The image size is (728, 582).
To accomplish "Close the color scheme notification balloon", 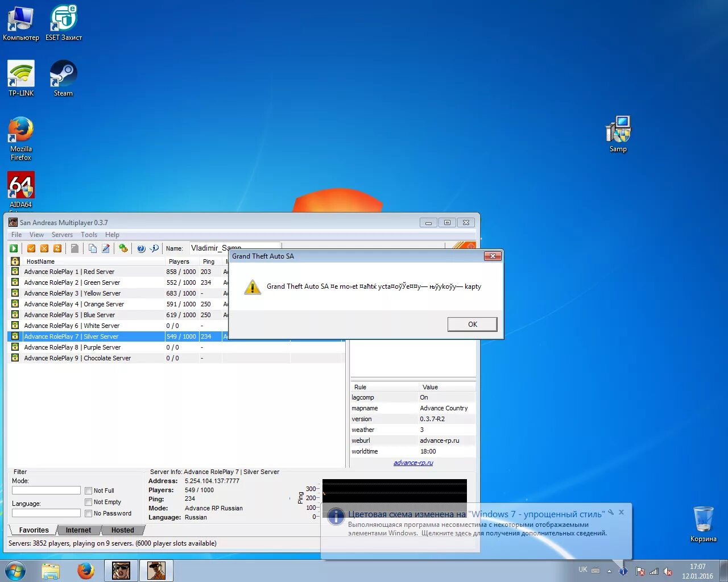I will pyautogui.click(x=622, y=512).
